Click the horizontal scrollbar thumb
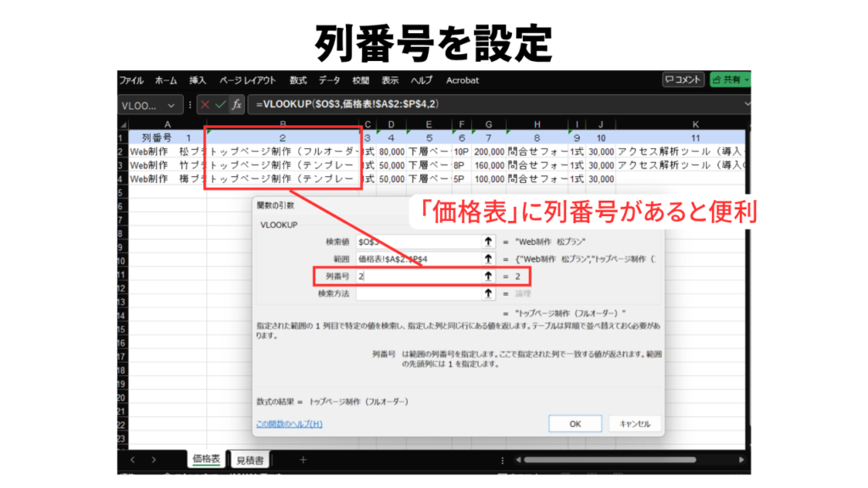The image size is (868, 488). point(609,460)
